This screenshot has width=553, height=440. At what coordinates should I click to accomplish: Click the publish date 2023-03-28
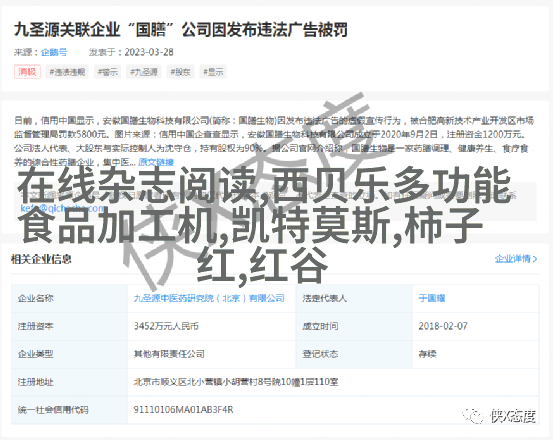pyautogui.click(x=149, y=52)
